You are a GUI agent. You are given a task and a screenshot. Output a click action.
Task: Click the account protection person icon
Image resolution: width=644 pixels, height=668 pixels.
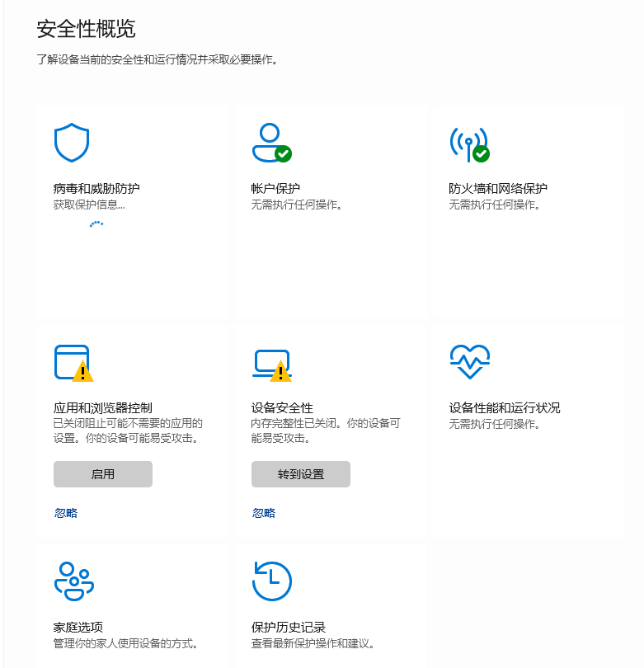272,143
